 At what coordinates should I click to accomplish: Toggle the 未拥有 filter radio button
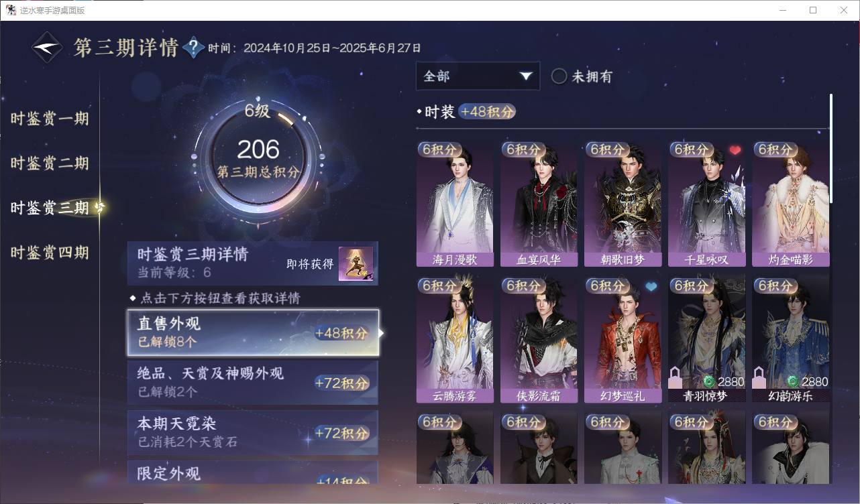click(559, 76)
